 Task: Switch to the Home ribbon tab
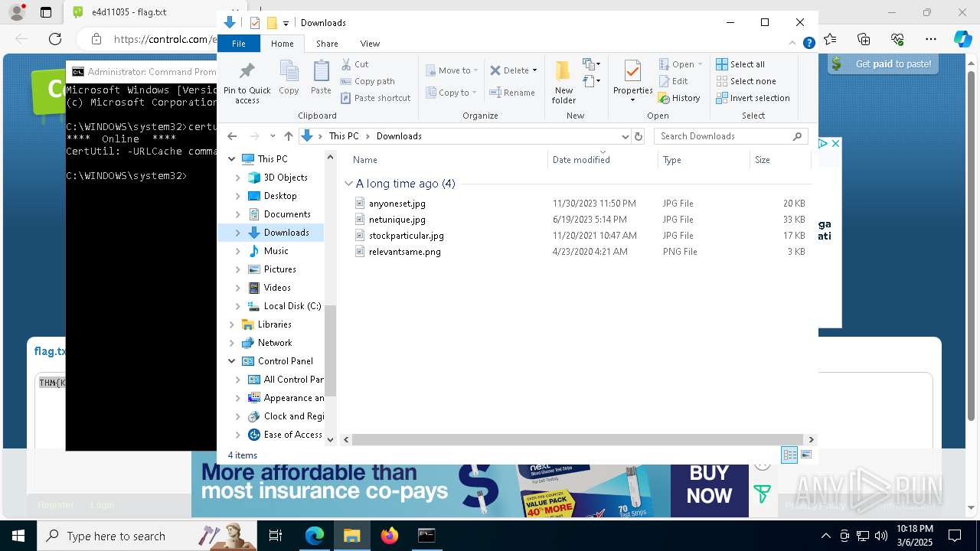pyautogui.click(x=282, y=44)
